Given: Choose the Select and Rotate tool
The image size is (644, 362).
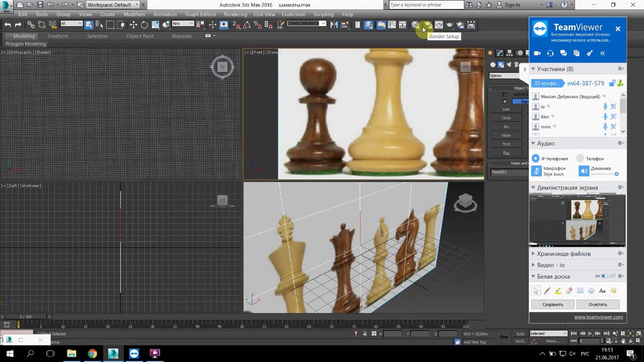Looking at the screenshot, I should click(144, 25).
